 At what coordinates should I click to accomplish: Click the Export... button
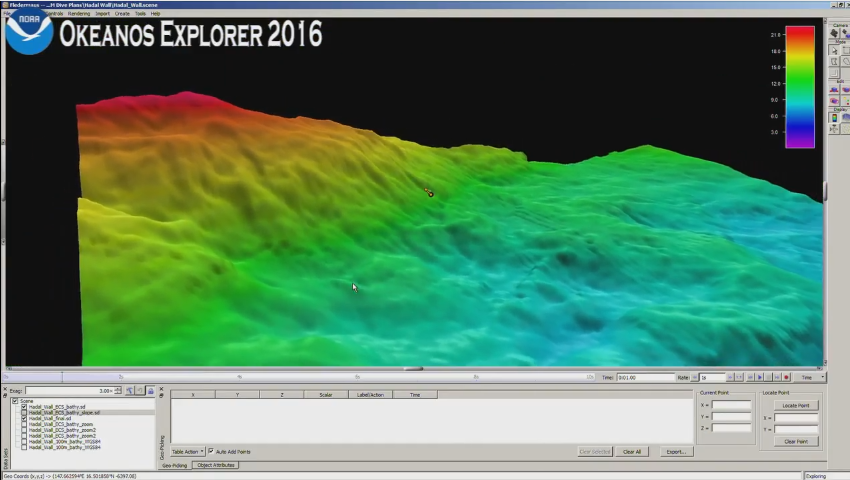pyautogui.click(x=676, y=451)
